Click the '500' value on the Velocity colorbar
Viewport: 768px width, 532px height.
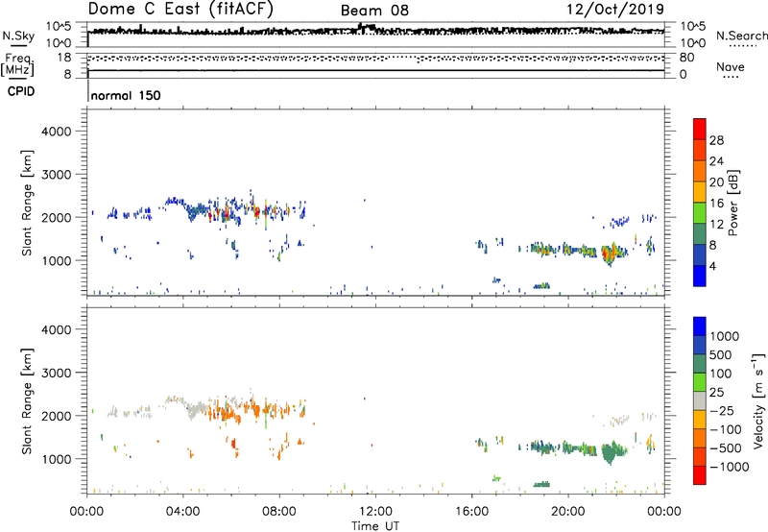point(721,355)
